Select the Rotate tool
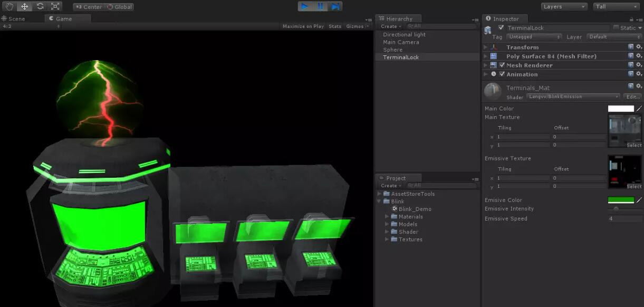644x307 pixels. [x=40, y=7]
